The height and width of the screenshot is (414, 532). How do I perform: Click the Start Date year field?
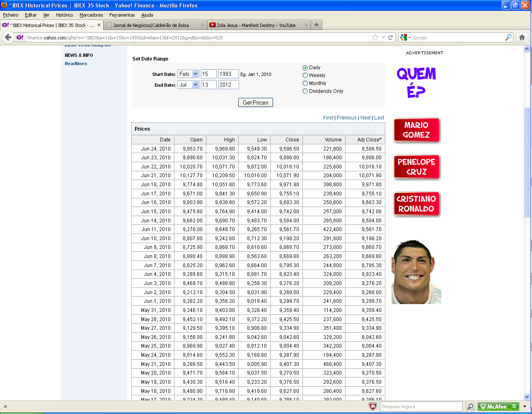[228, 74]
